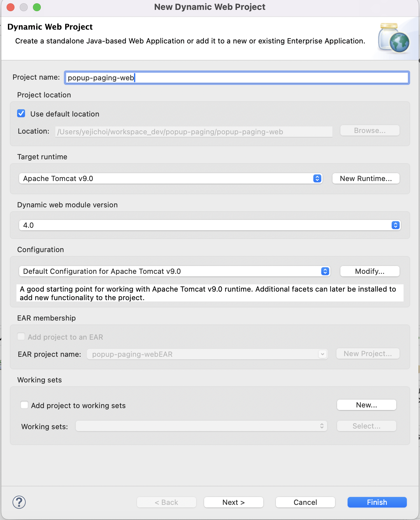
Task: Click the Finish button
Action: (377, 502)
